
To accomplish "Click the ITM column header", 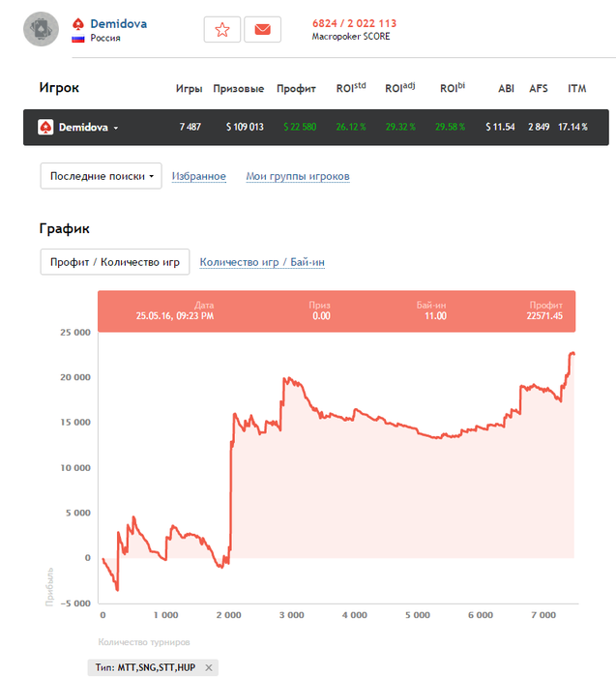I will 577,89.
